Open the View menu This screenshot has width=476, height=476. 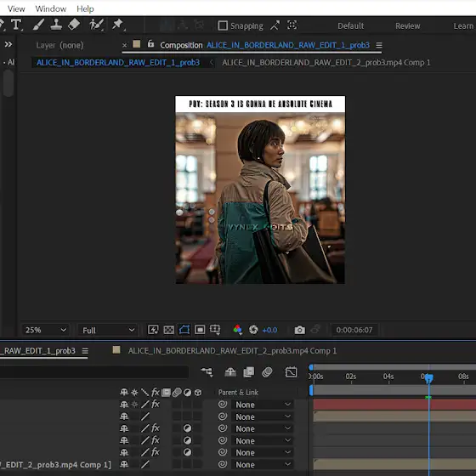pyautogui.click(x=16, y=8)
